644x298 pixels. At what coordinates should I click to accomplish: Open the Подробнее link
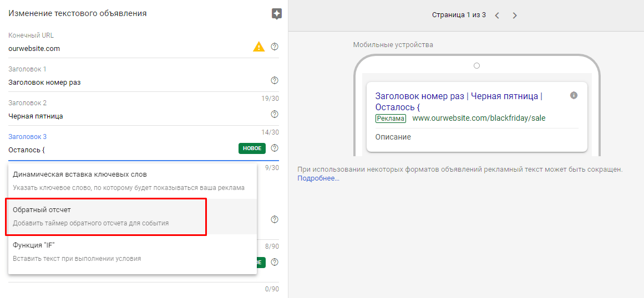318,178
